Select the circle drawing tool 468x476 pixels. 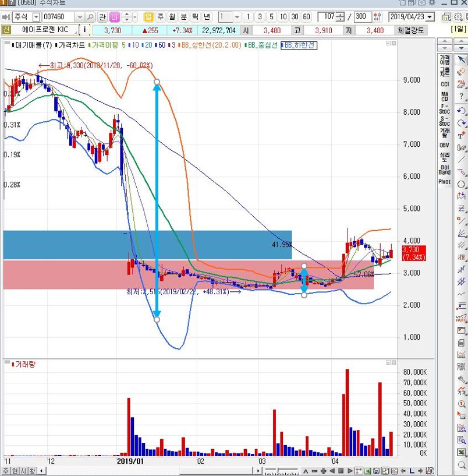click(462, 184)
